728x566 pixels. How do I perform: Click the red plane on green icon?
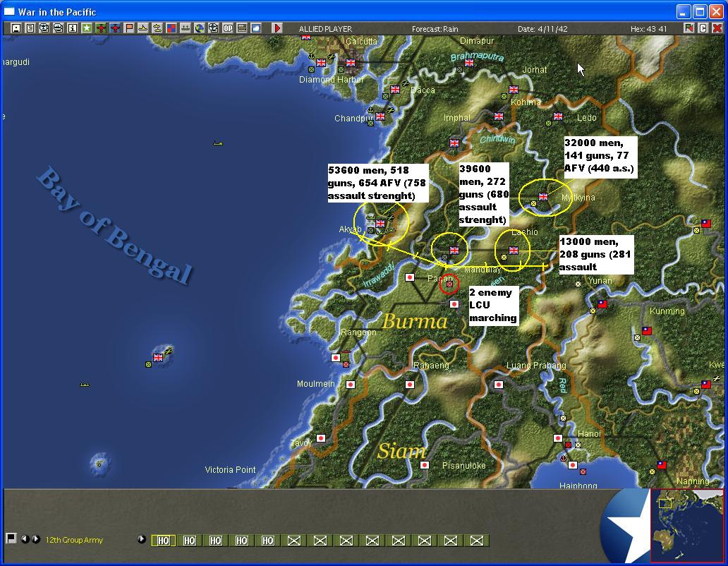tap(101, 28)
